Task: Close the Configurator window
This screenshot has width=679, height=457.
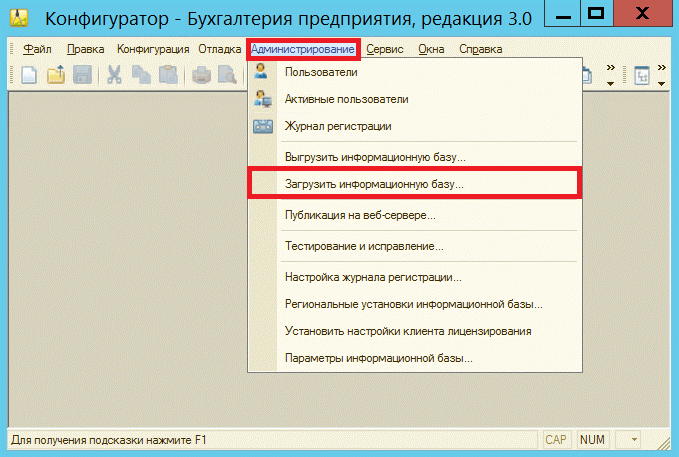Action: click(642, 14)
